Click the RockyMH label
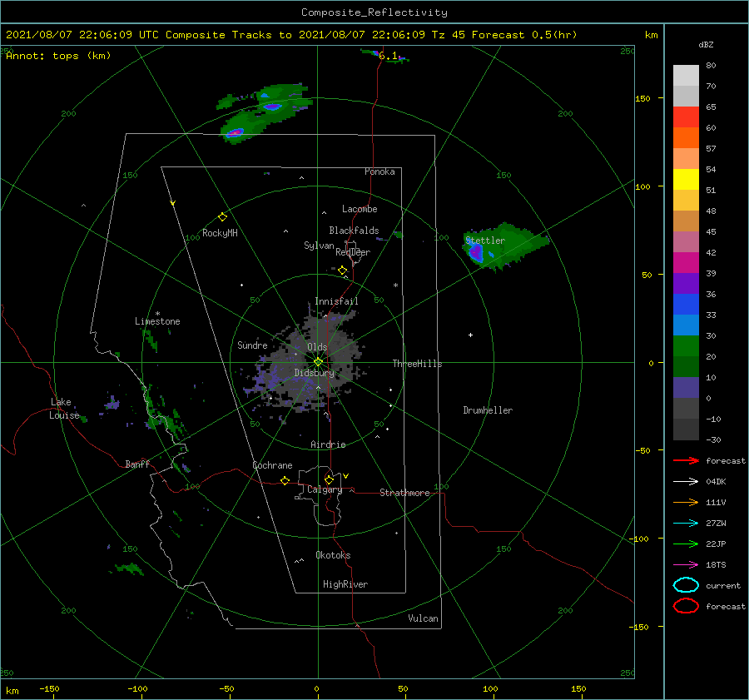 coord(220,233)
